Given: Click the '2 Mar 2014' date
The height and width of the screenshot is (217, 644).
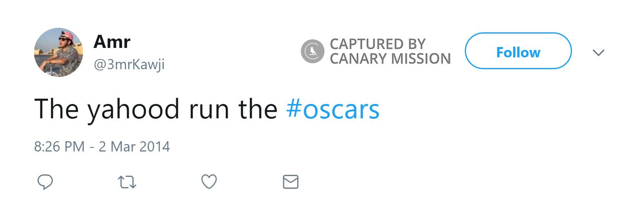Looking at the screenshot, I should click(134, 147).
